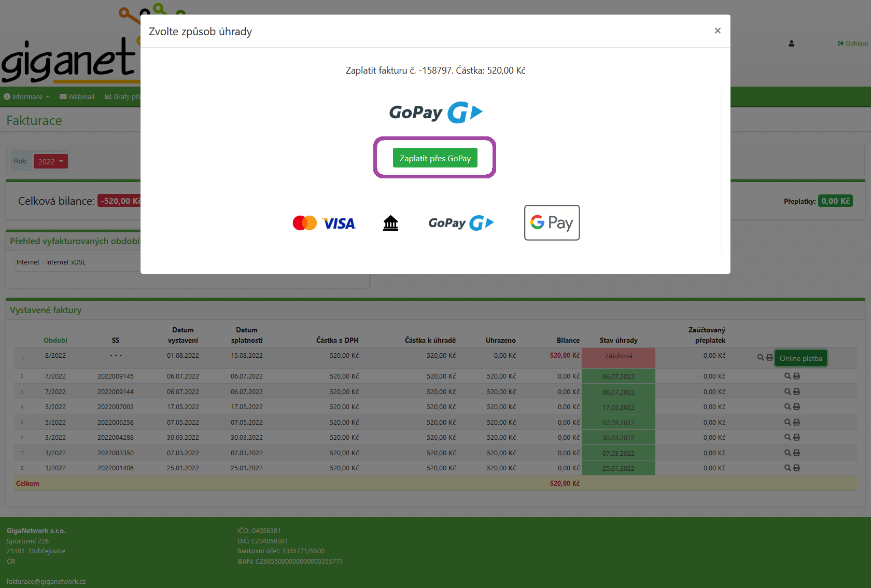Click the Mastercard logo
This screenshot has height=588, width=871.
click(x=305, y=223)
